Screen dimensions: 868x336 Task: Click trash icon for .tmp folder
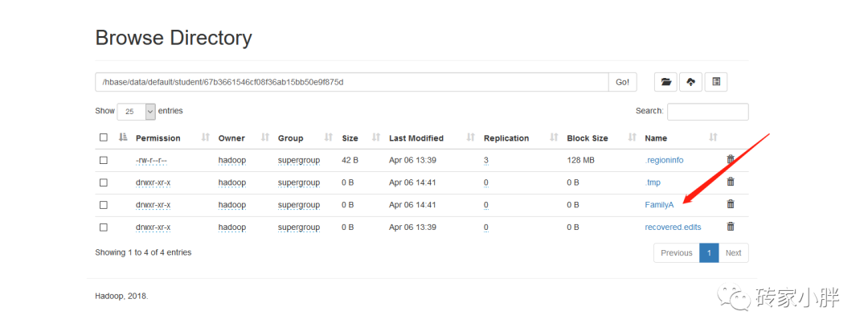pyautogui.click(x=731, y=182)
